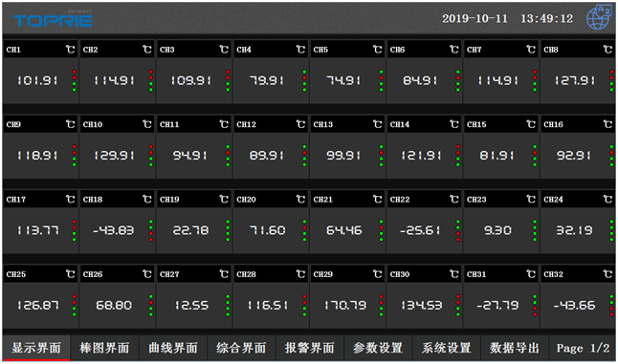
Task: Click CH31 alarm indicator LEDs
Action: click(535, 305)
